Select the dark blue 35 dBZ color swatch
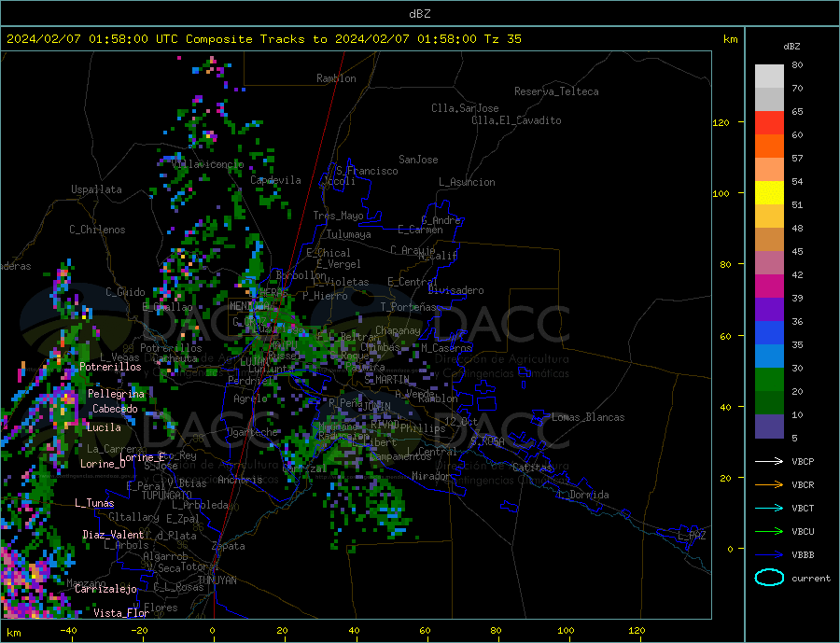The height and width of the screenshot is (643, 840). tap(769, 333)
